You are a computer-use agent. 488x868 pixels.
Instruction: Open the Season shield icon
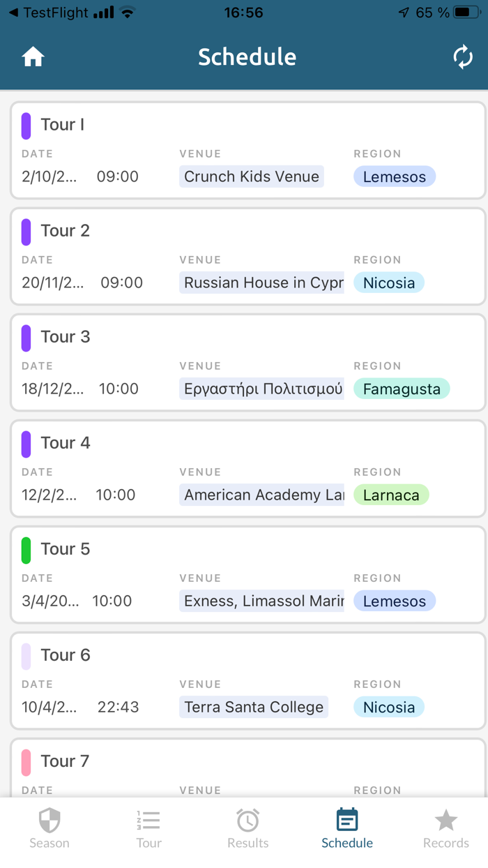49,821
